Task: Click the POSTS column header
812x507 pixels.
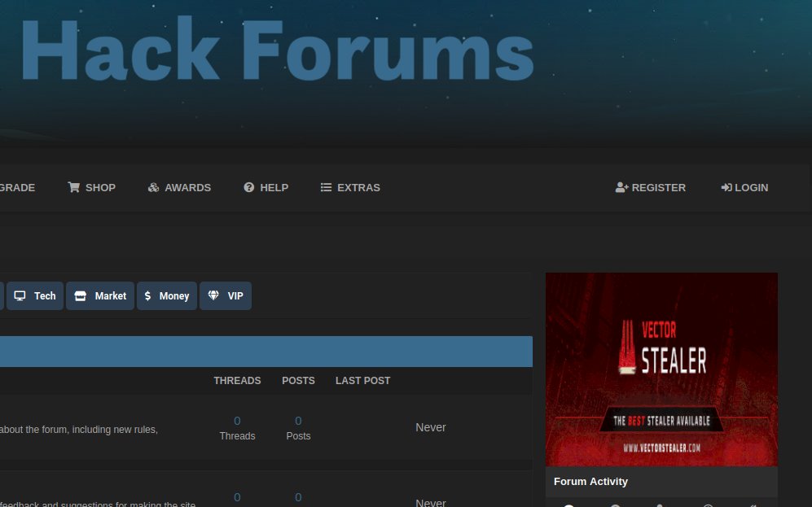Action: pyautogui.click(x=298, y=381)
